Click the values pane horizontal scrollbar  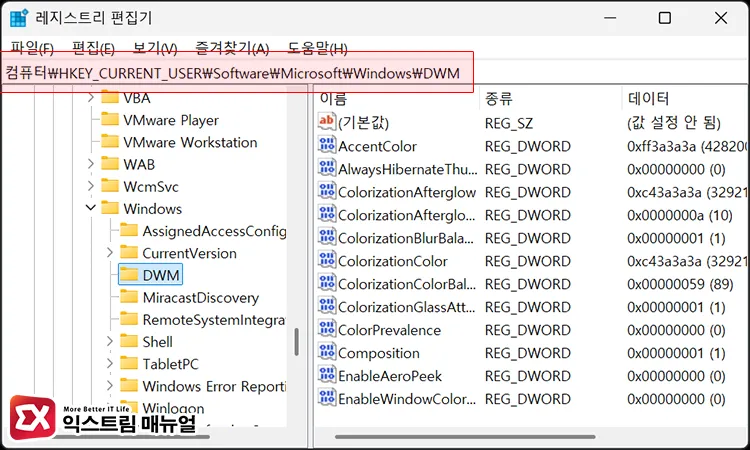click(465, 436)
